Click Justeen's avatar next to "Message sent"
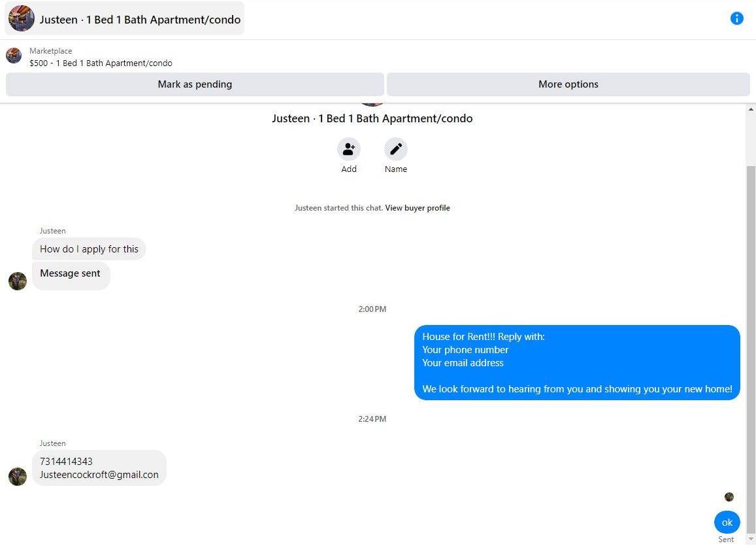756x548 pixels. [18, 281]
